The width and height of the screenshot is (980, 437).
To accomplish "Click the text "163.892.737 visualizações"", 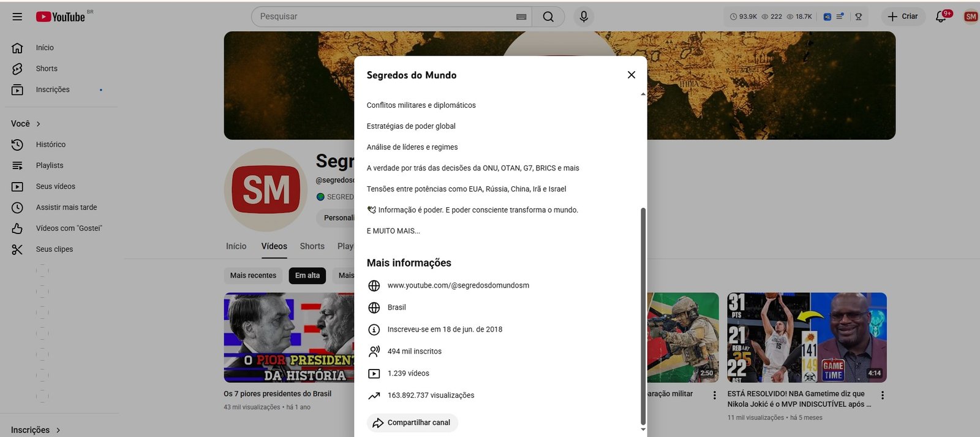I will pos(431,395).
